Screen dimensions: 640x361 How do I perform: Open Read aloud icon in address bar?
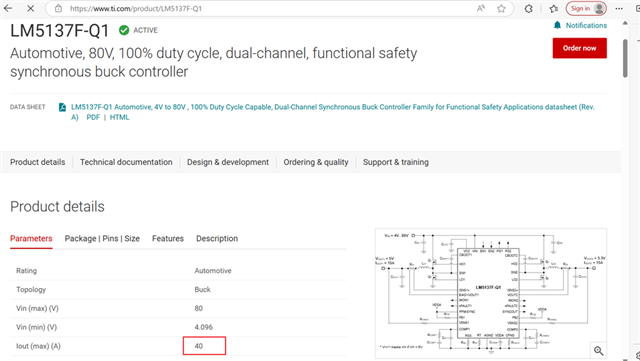[x=481, y=8]
